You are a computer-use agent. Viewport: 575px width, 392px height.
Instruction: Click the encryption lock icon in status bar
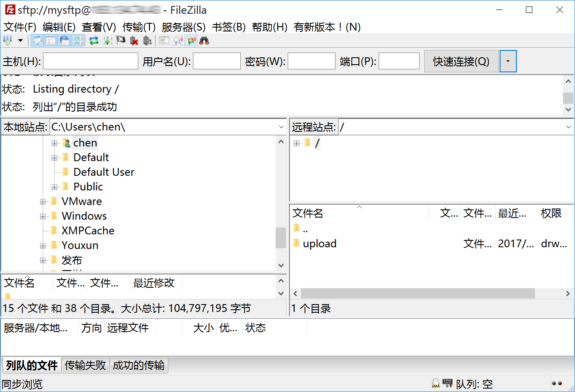tap(436, 383)
